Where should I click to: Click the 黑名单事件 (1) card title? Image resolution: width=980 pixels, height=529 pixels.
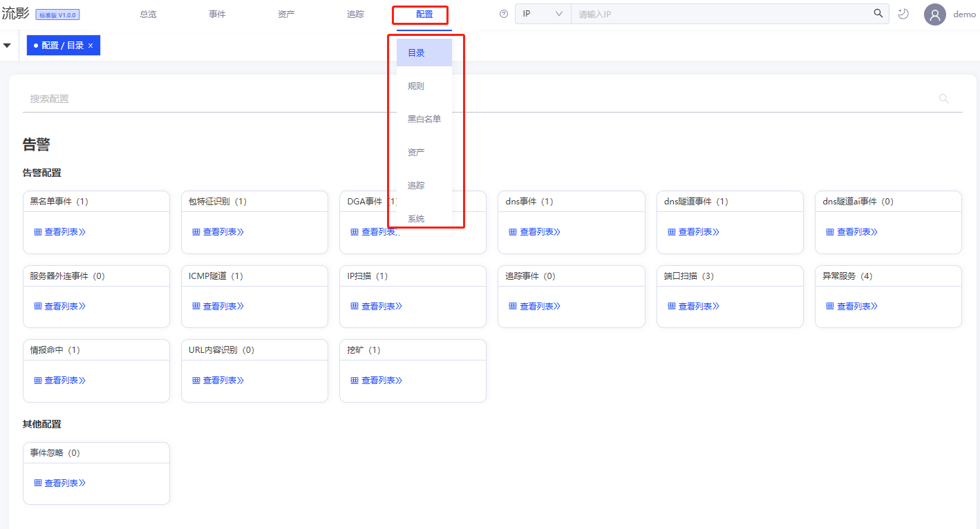[59, 202]
